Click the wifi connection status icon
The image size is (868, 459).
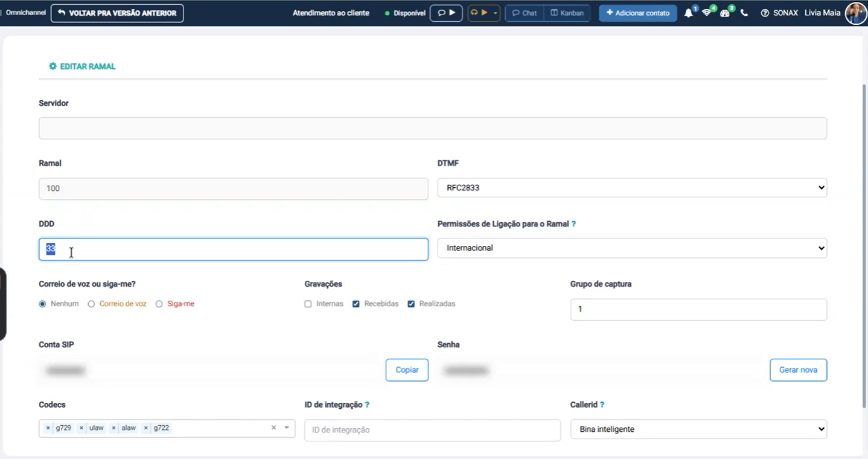pos(706,13)
